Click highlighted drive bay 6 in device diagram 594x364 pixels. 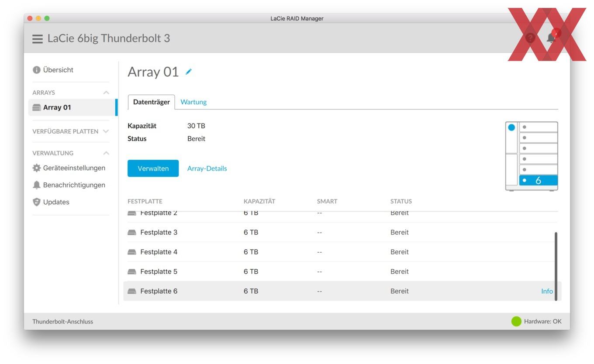[x=538, y=180]
